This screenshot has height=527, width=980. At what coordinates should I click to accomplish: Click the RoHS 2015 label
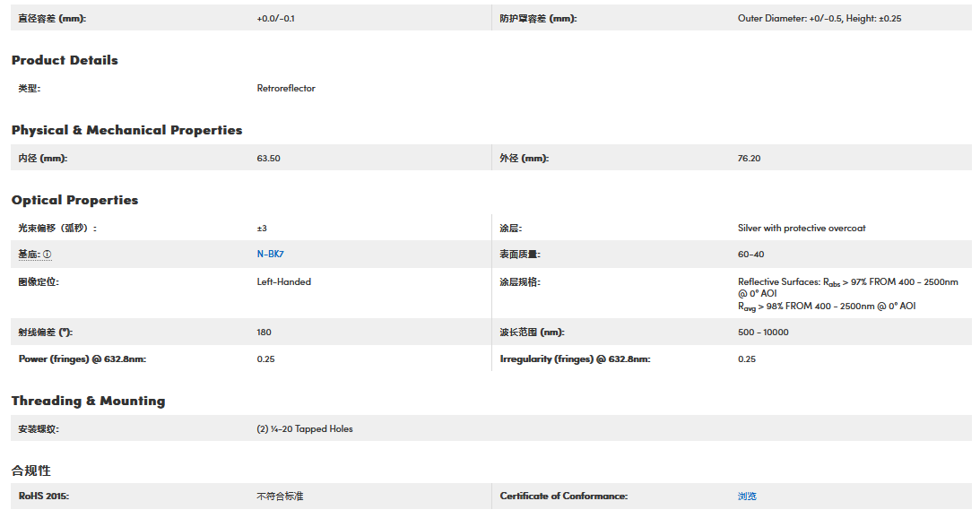(x=43, y=497)
